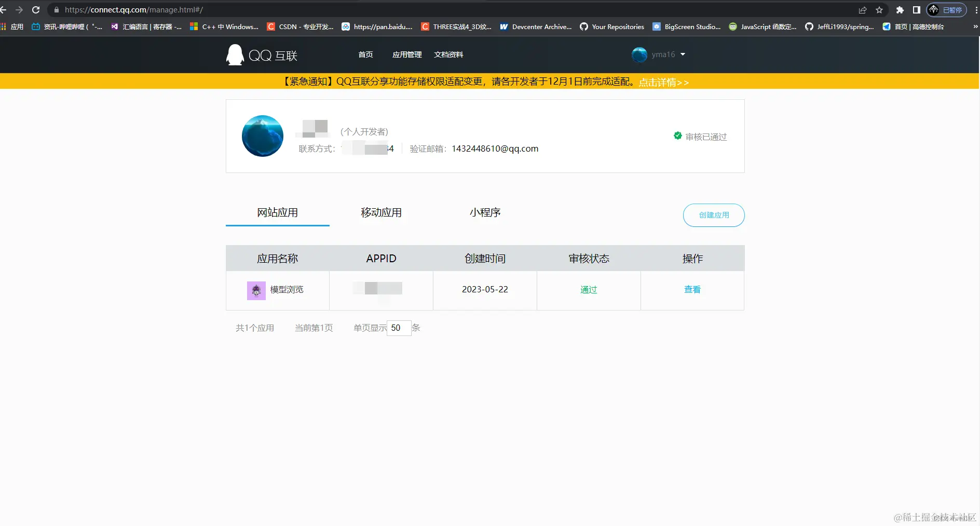
Task: Open the browser extensions puzzle icon
Action: [x=900, y=9]
